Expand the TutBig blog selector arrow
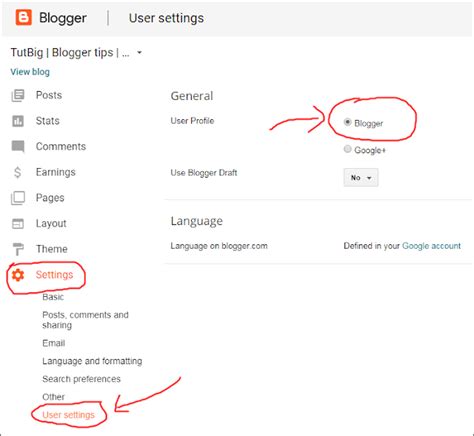474x436 pixels. [139, 53]
